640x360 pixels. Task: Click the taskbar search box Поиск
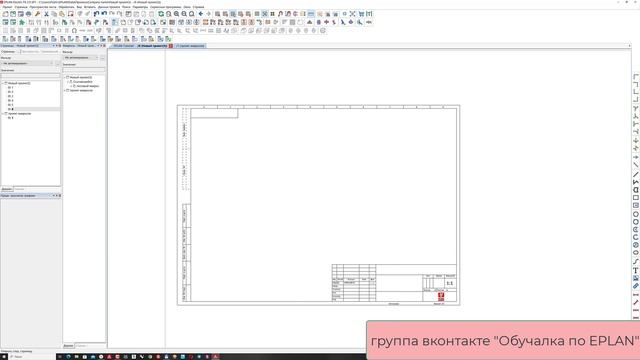(x=32, y=357)
